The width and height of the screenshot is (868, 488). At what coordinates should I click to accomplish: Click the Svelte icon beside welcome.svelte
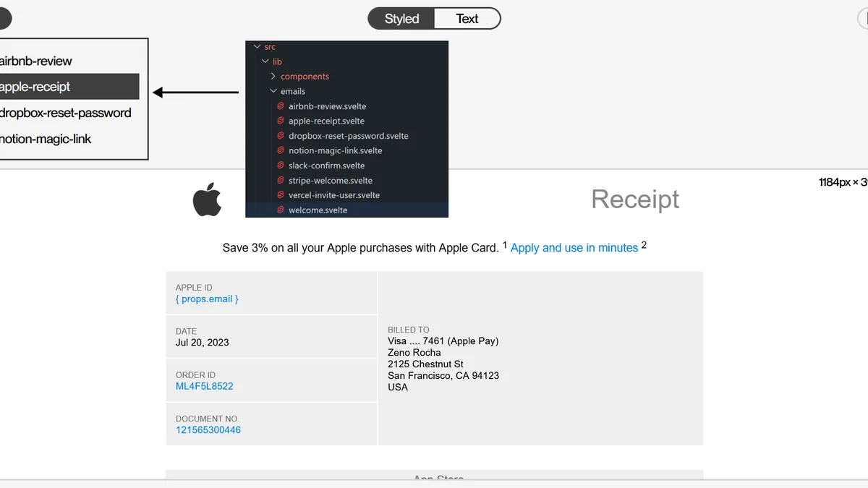(x=281, y=210)
